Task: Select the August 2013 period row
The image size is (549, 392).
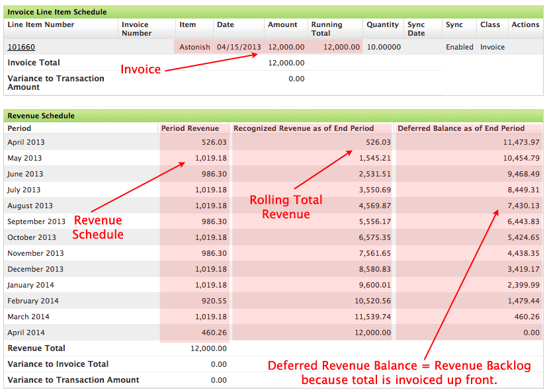Action: 273,206
